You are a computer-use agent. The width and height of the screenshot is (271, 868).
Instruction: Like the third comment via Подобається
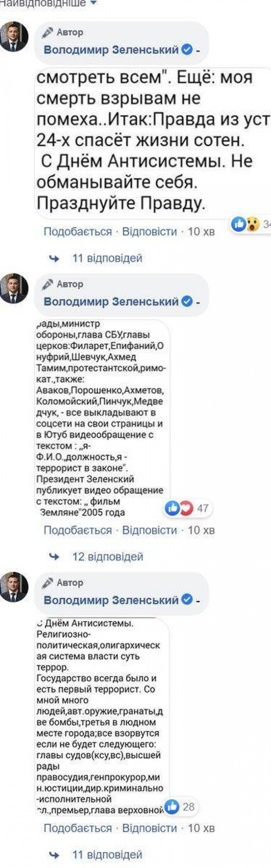[x=78, y=828]
